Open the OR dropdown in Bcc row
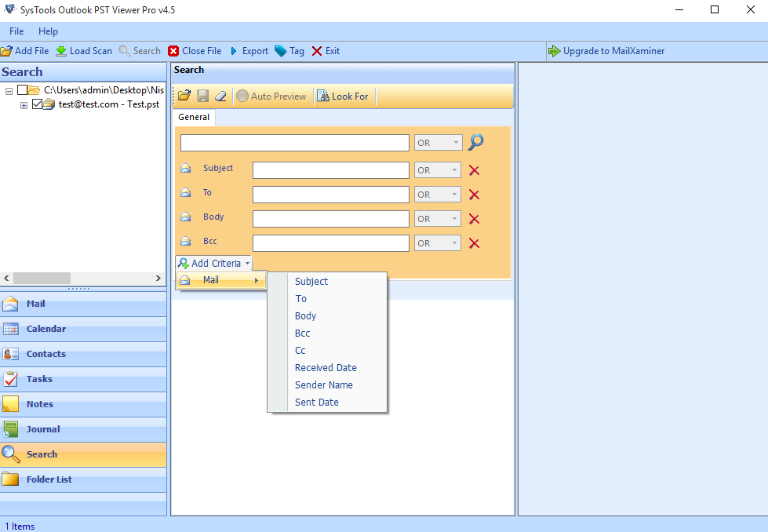Viewport: 768px width, 532px height. click(x=438, y=243)
